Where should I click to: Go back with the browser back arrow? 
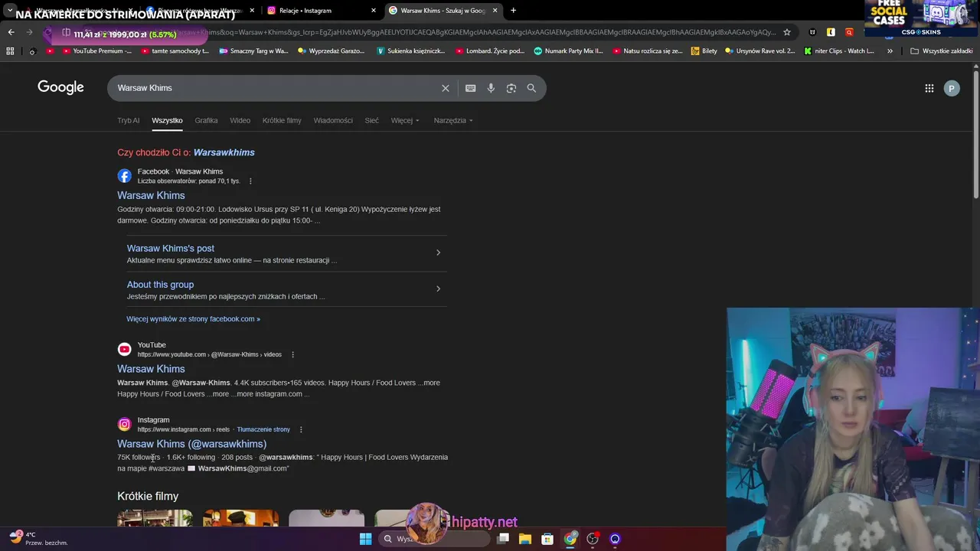pyautogui.click(x=11, y=32)
